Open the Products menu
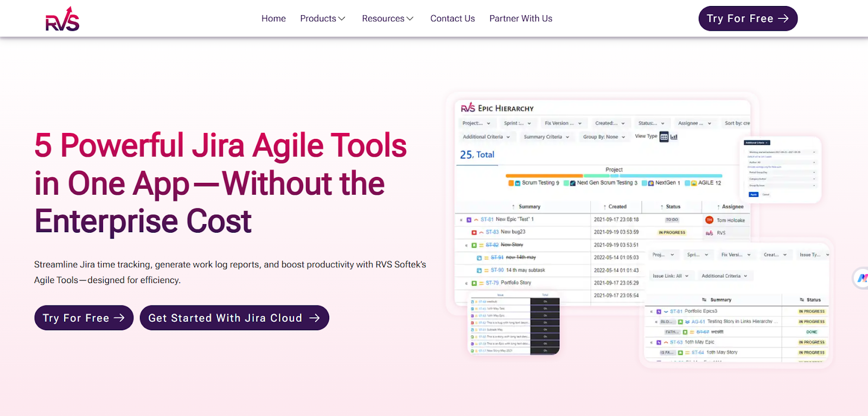The image size is (868, 416). pos(323,18)
